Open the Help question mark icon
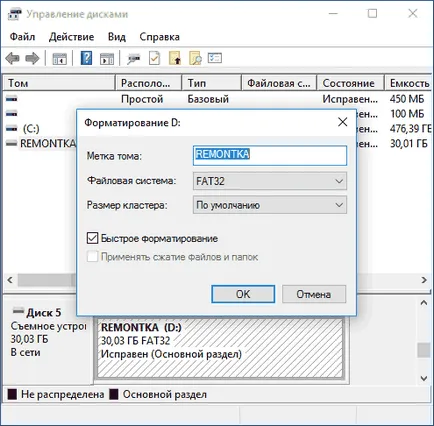The width and height of the screenshot is (434, 426). tap(86, 58)
